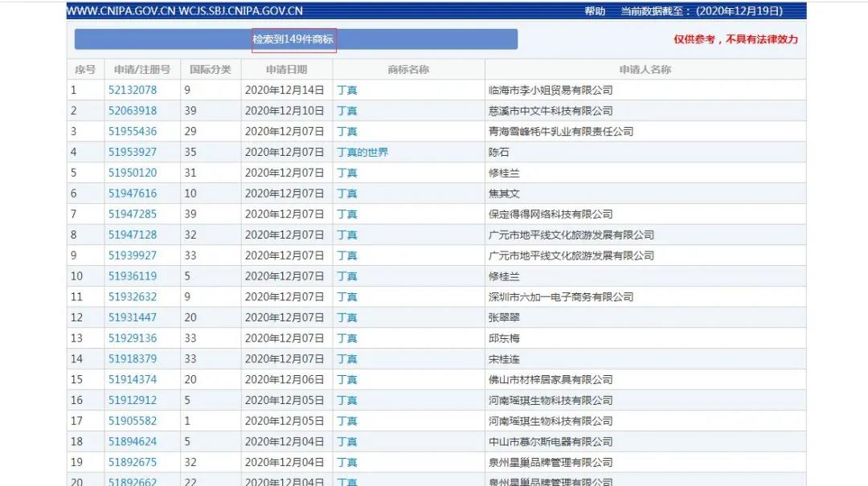Click 丁真 trademark name in 张翠翠 row
The height and width of the screenshot is (486, 868).
347,318
